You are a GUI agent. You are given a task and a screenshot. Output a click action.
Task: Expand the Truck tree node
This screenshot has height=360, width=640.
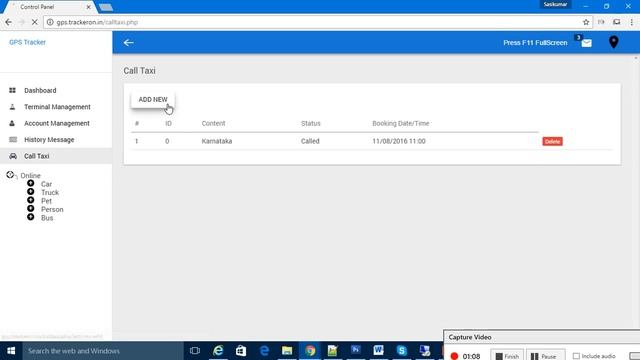[x=31, y=191]
